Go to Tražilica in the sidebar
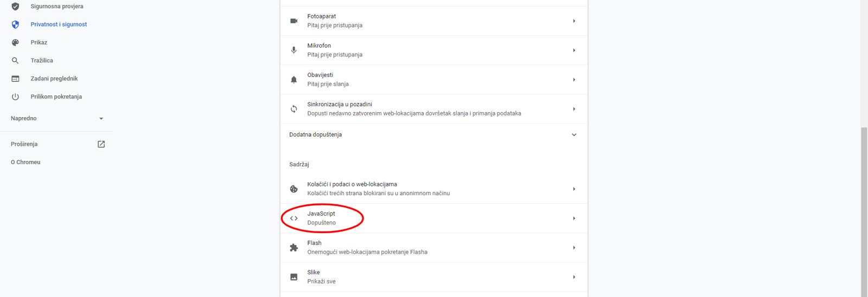 click(42, 61)
